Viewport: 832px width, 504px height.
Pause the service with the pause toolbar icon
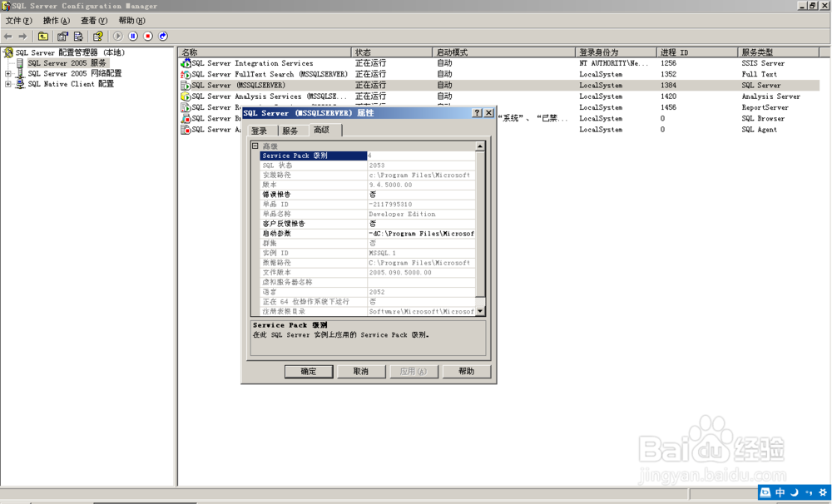(132, 37)
